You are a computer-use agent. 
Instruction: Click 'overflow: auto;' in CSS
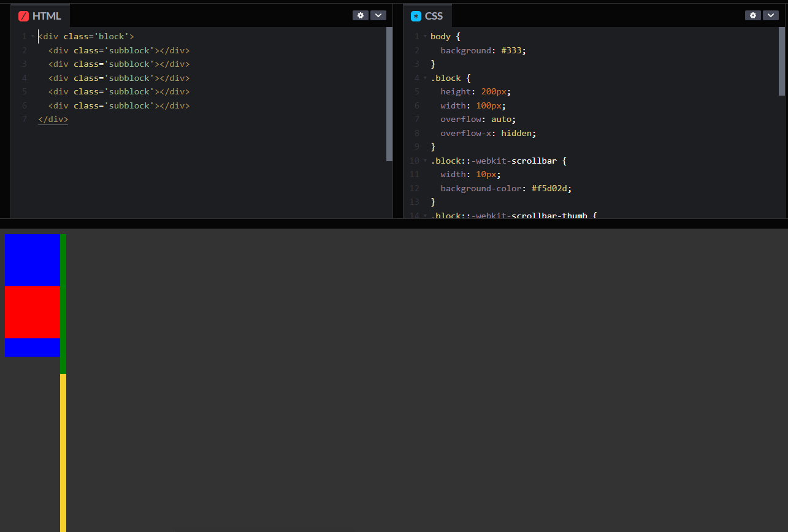click(478, 120)
